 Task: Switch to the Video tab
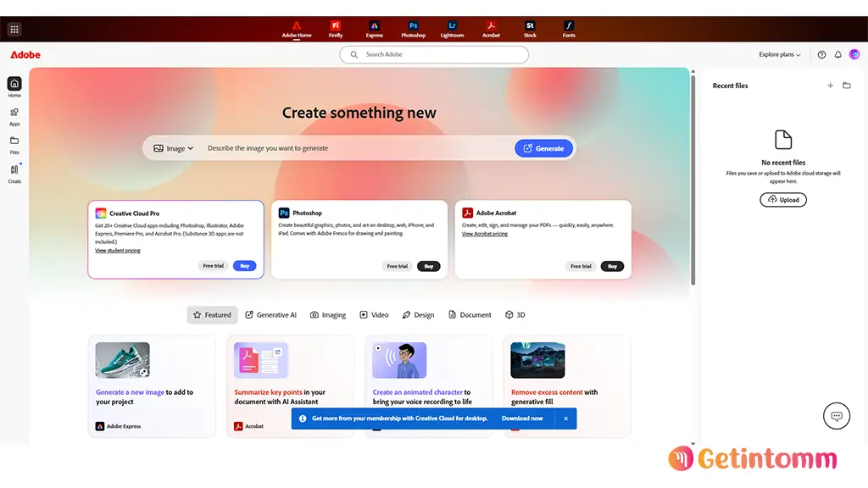click(374, 315)
